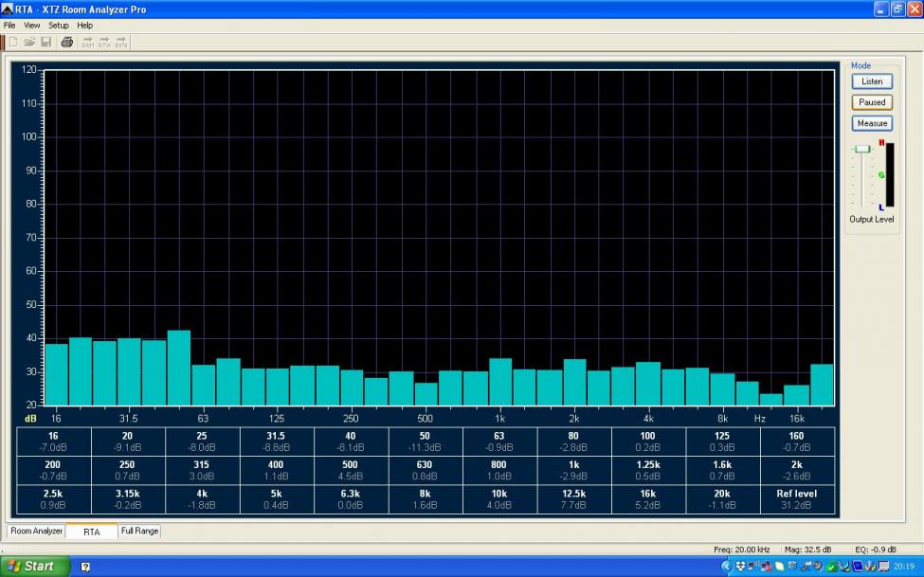Click the Output Level slider handle
The height and width of the screenshot is (577, 924).
point(861,149)
